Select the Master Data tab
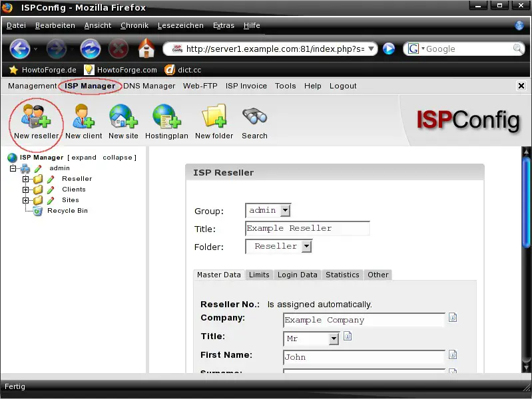532x399 pixels. (x=219, y=275)
